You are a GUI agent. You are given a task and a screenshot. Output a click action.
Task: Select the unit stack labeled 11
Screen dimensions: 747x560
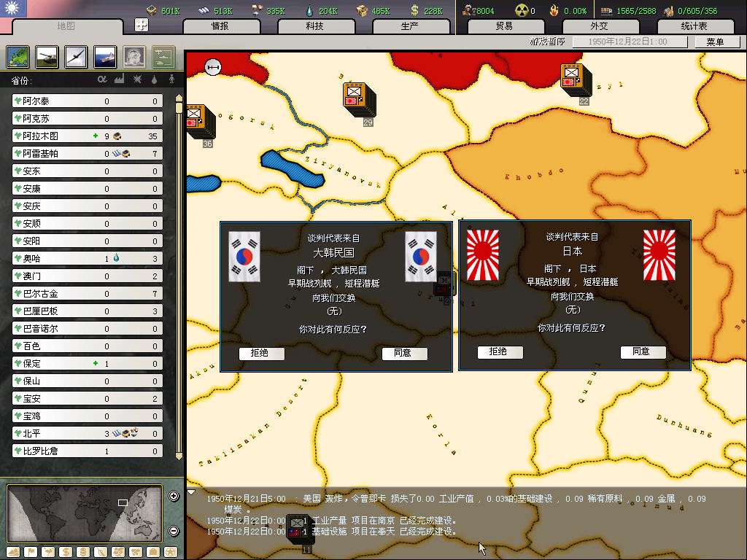pos(301,531)
